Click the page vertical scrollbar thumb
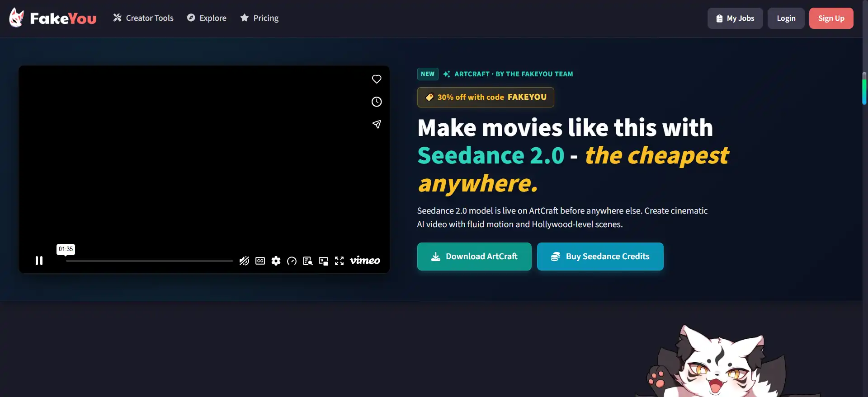This screenshot has height=397, width=868. point(864,89)
